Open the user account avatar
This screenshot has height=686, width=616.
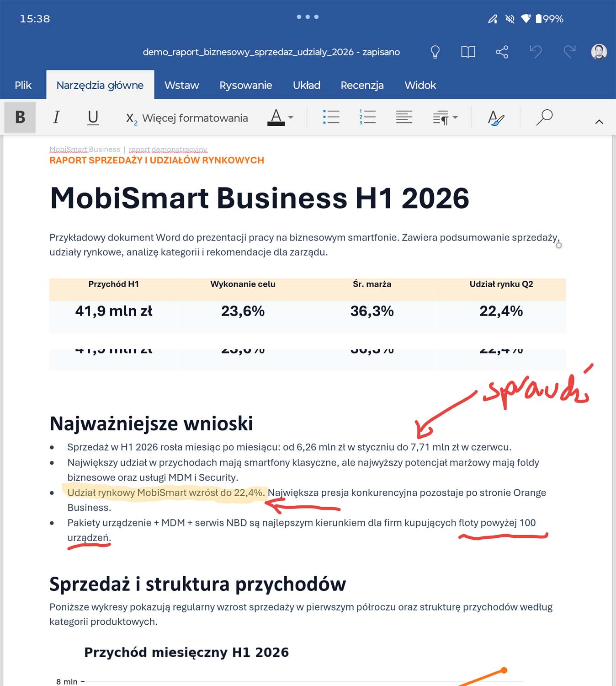(x=599, y=52)
